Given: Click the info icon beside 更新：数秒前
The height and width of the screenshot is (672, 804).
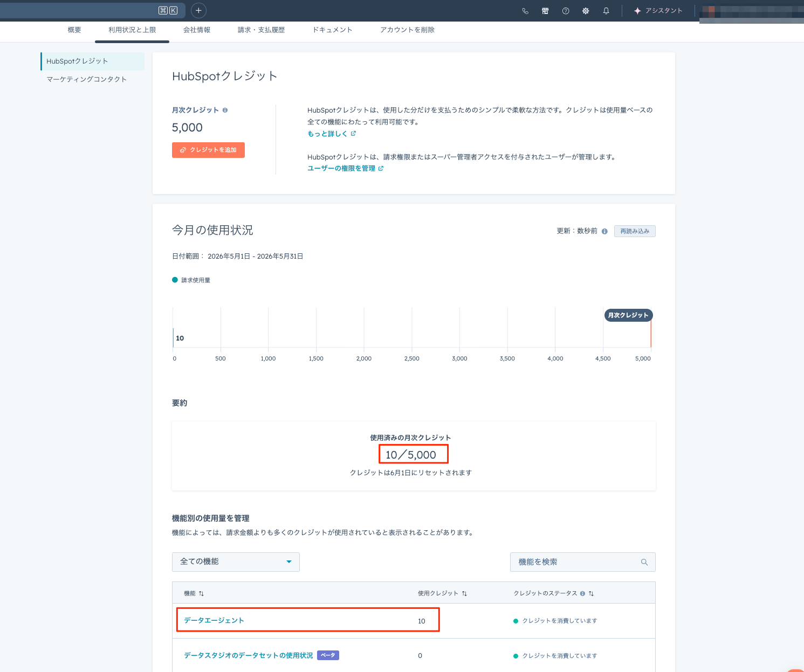Looking at the screenshot, I should click(x=604, y=231).
